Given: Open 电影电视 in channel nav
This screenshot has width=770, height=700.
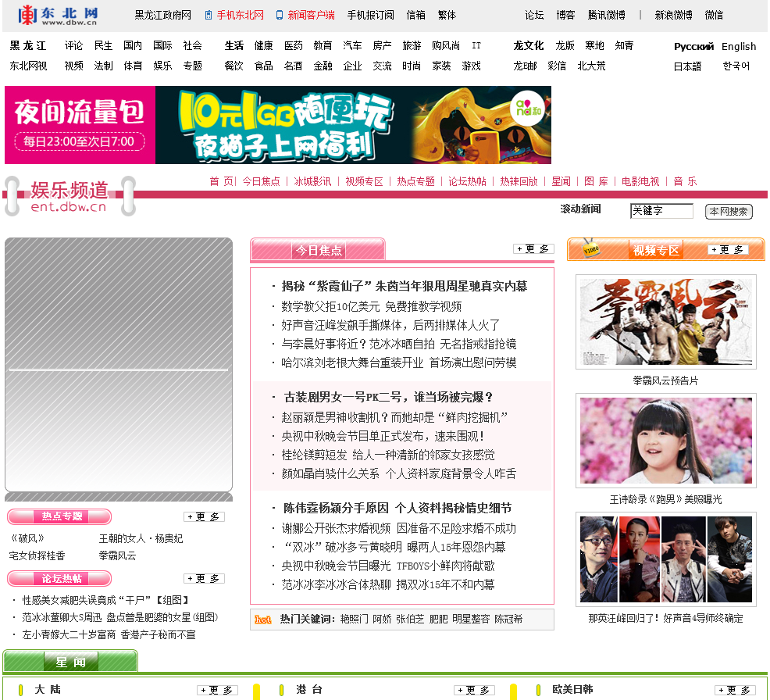Looking at the screenshot, I should pos(640,181).
